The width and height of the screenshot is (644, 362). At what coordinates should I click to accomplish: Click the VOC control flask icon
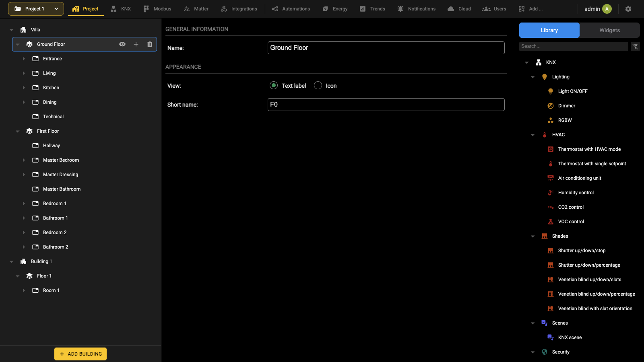click(551, 222)
